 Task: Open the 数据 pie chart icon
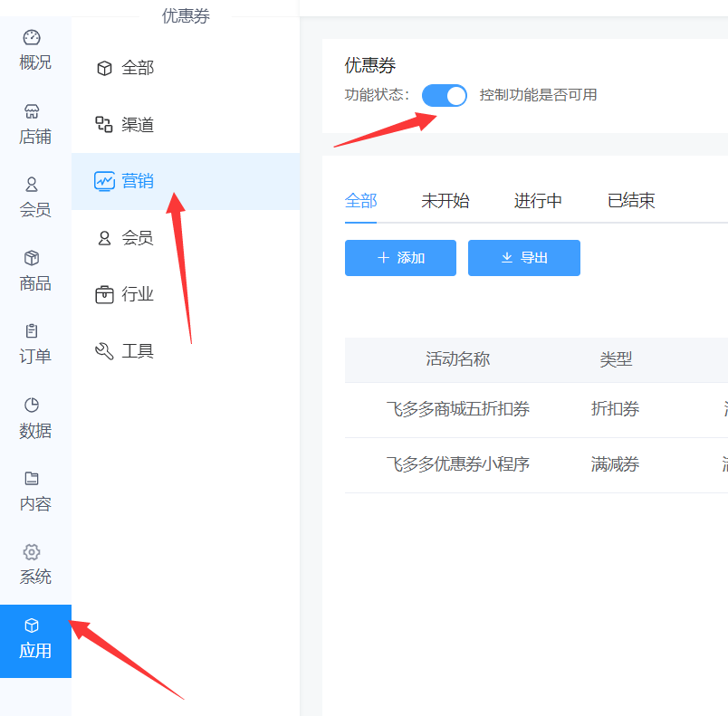(x=32, y=406)
